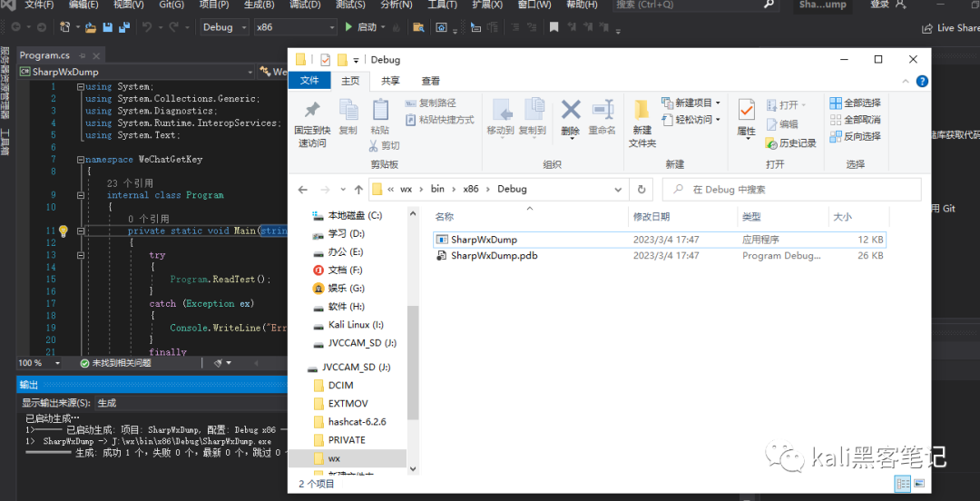
Task: Click the 全部取消 deselect all button
Action: 855,120
